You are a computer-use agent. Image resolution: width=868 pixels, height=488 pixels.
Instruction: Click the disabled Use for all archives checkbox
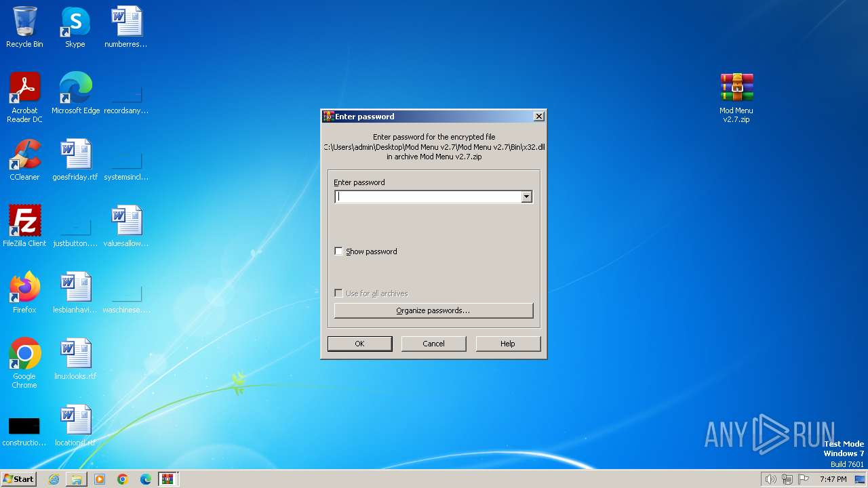pyautogui.click(x=339, y=293)
